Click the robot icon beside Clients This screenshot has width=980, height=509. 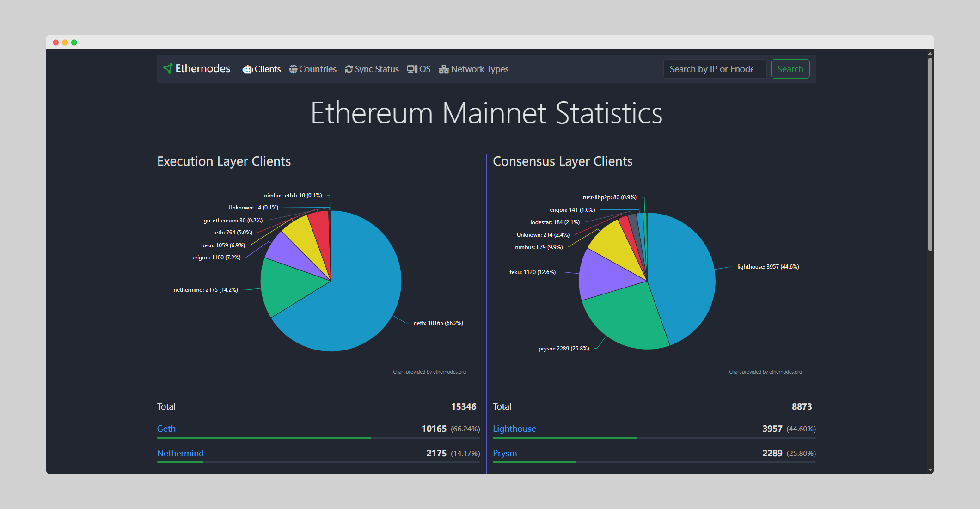coord(248,69)
